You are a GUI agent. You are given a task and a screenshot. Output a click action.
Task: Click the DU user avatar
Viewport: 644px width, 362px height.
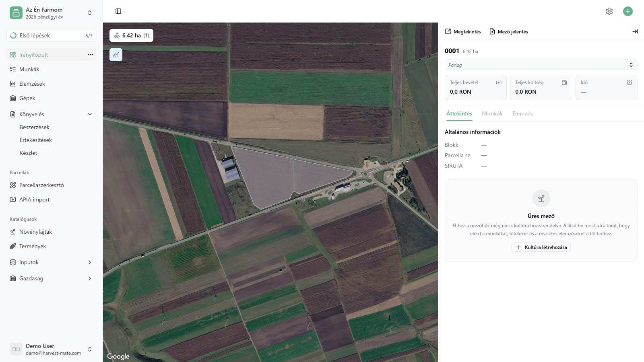click(x=16, y=349)
